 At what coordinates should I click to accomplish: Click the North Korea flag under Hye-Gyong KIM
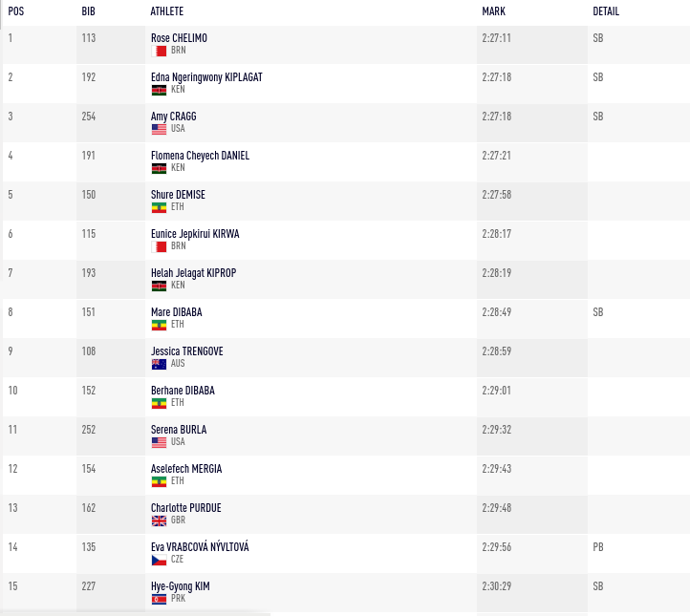(159, 599)
